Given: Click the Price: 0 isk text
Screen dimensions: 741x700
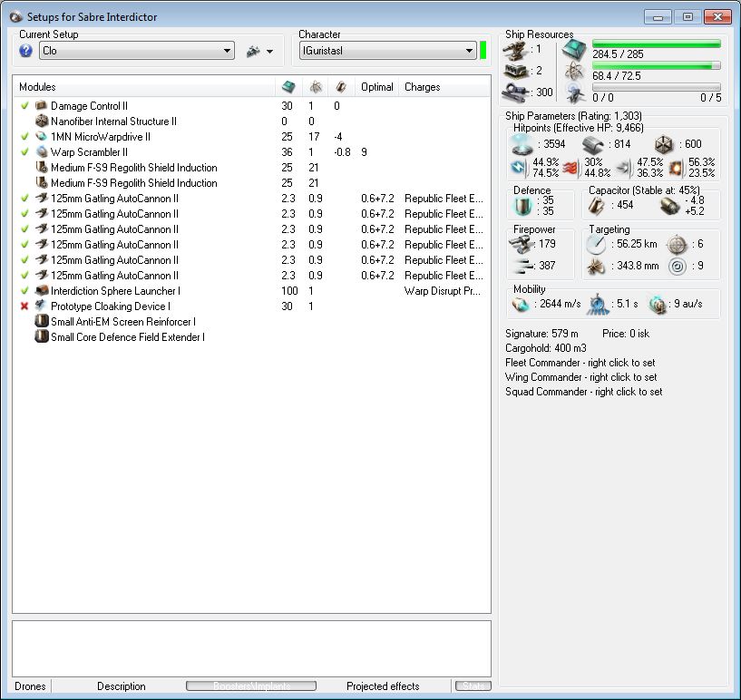Looking at the screenshot, I should pyautogui.click(x=626, y=334).
